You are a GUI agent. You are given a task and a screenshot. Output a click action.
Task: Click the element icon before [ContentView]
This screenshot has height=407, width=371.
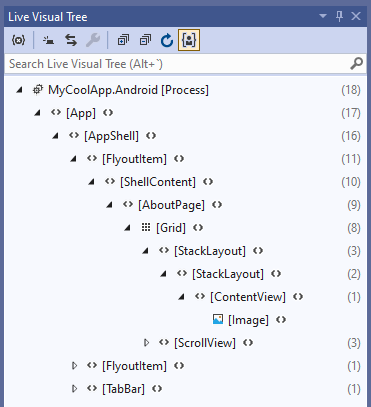(x=200, y=297)
